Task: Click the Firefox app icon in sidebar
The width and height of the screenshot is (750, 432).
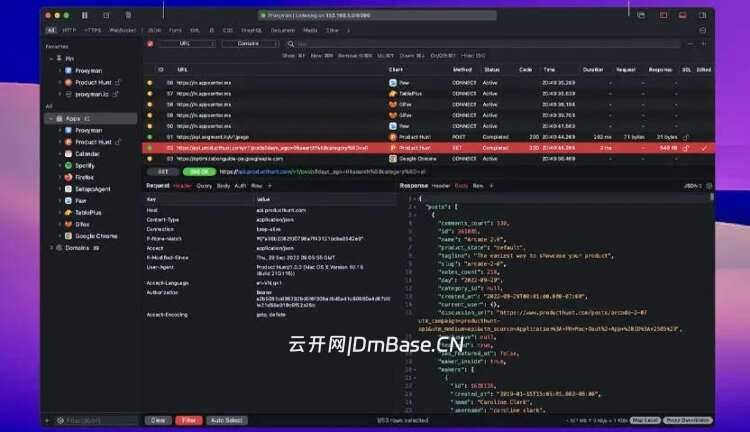Action: tap(68, 177)
